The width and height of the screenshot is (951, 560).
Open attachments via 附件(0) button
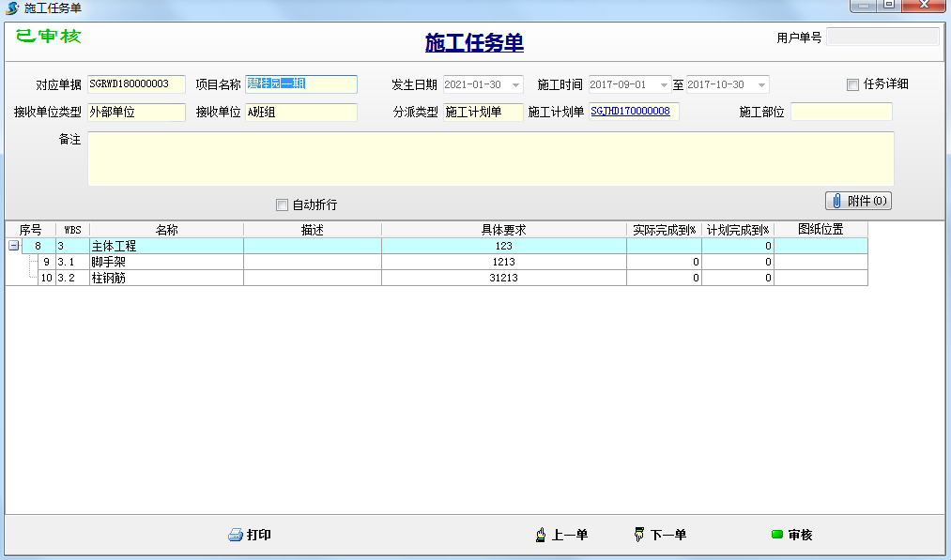(x=857, y=200)
